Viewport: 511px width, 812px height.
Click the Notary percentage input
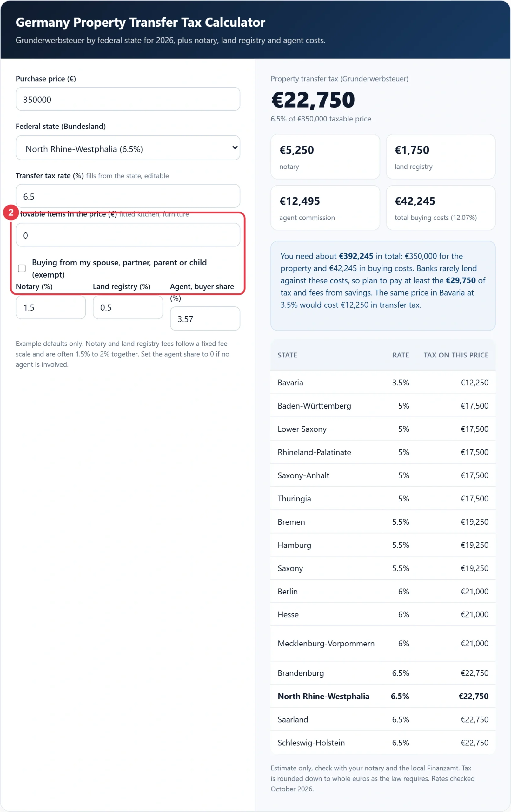(51, 307)
